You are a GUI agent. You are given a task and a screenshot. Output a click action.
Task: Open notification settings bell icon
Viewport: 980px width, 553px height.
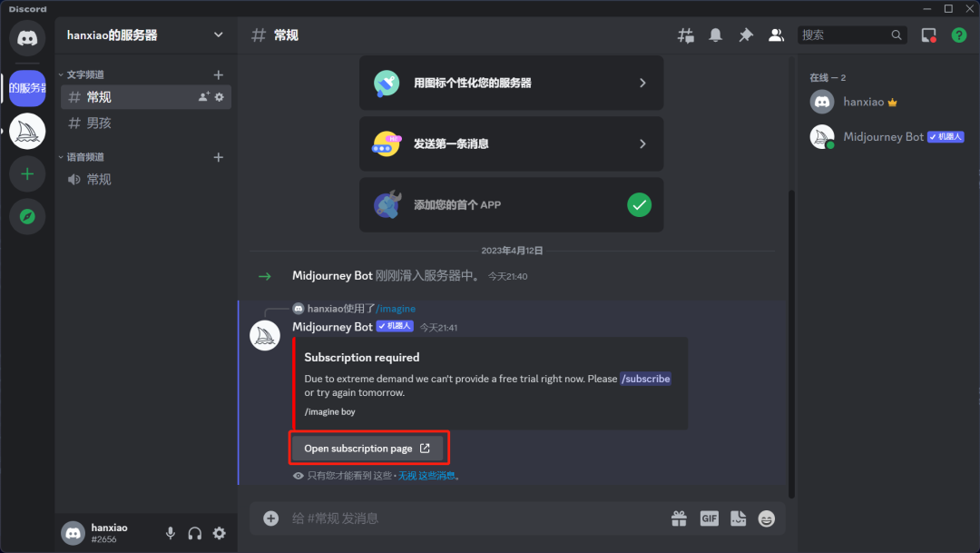click(716, 35)
